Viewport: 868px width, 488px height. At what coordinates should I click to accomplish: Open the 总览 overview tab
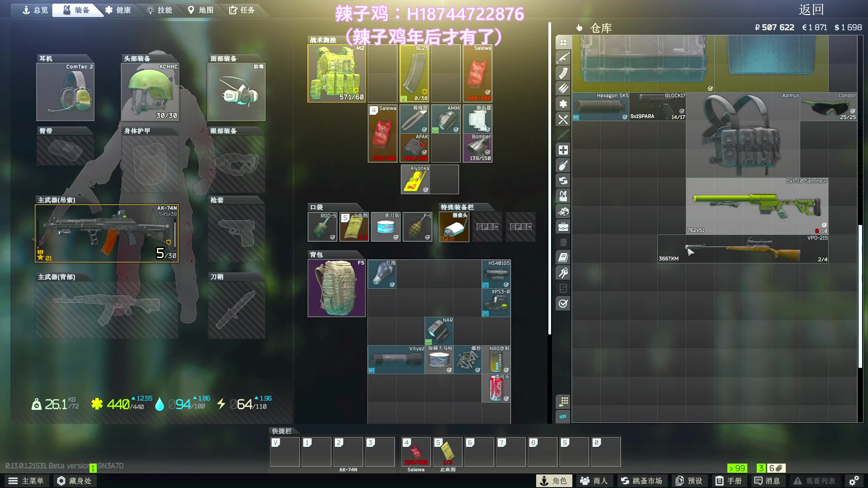(x=35, y=10)
